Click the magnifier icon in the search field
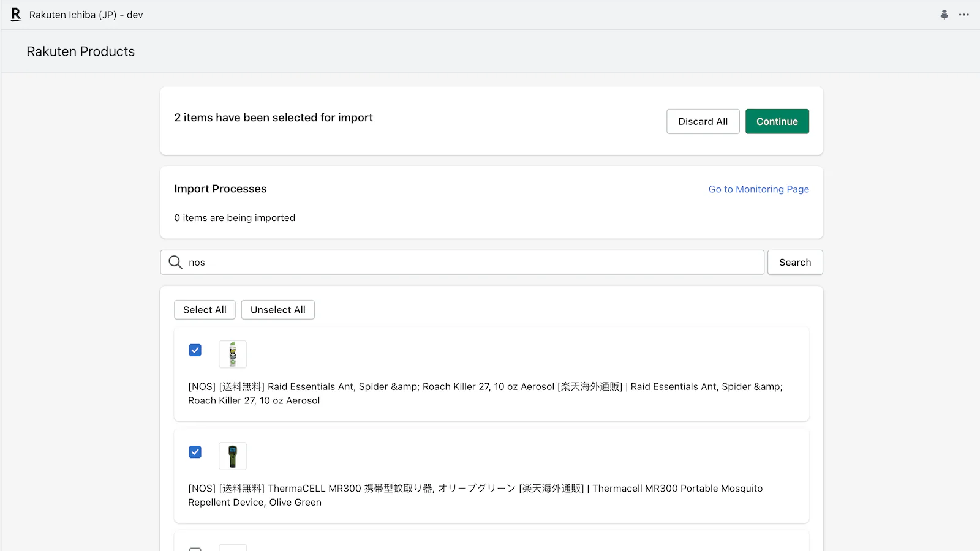Image resolution: width=980 pixels, height=551 pixels. pos(175,262)
